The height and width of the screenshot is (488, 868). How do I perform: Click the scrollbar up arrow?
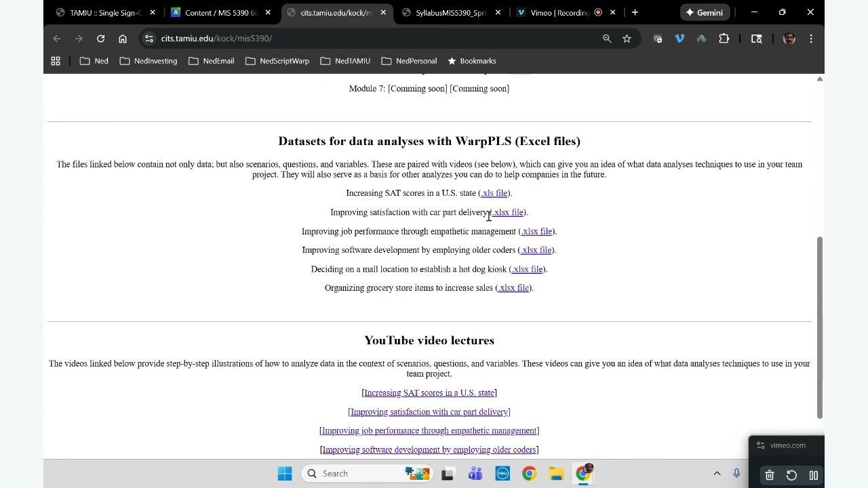point(819,79)
